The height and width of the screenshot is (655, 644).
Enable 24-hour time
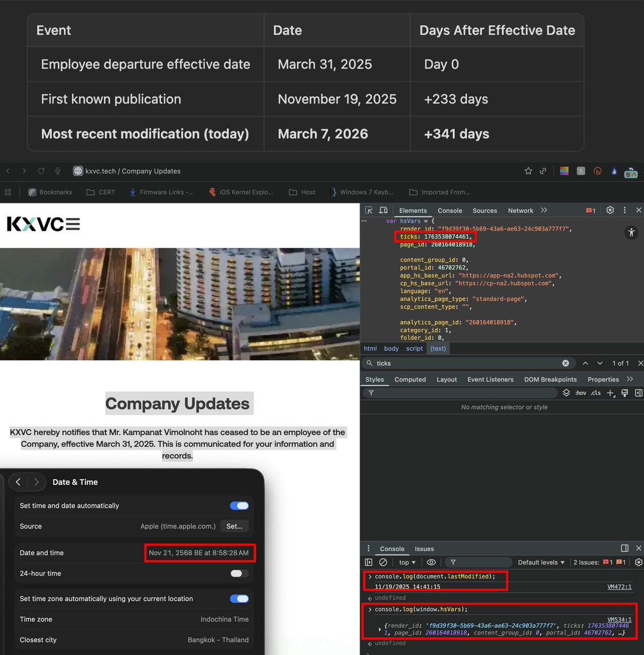pos(238,573)
